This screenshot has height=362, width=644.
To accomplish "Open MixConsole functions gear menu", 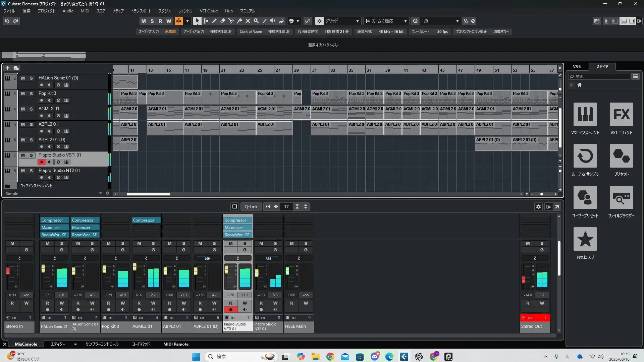I will pyautogui.click(x=538, y=207).
